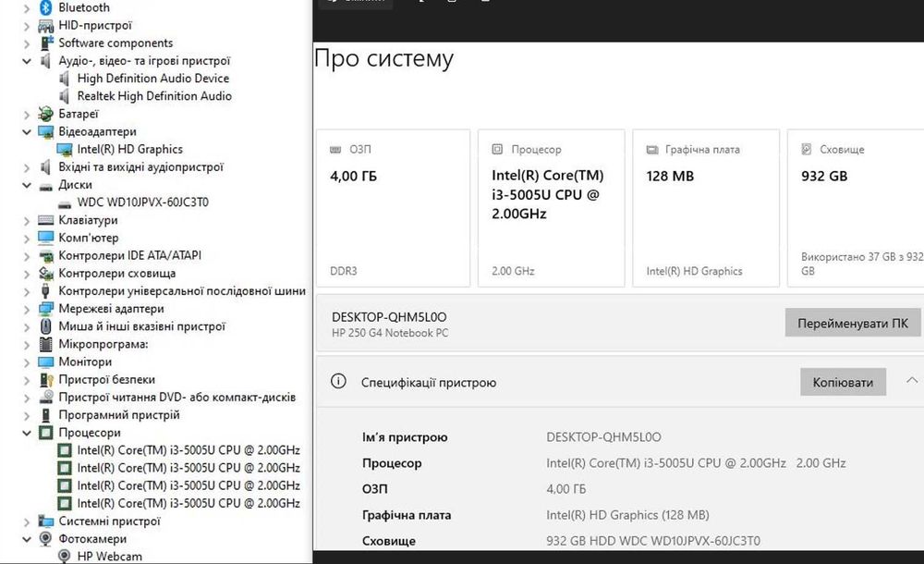Click the Intel(R) HD Graphics device icon
The image size is (924, 564).
pyautogui.click(x=65, y=149)
